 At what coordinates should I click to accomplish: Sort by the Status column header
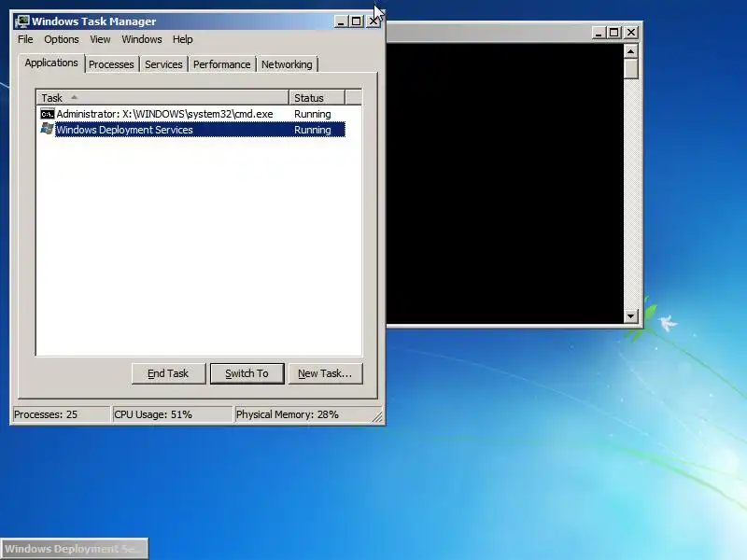[x=317, y=98]
